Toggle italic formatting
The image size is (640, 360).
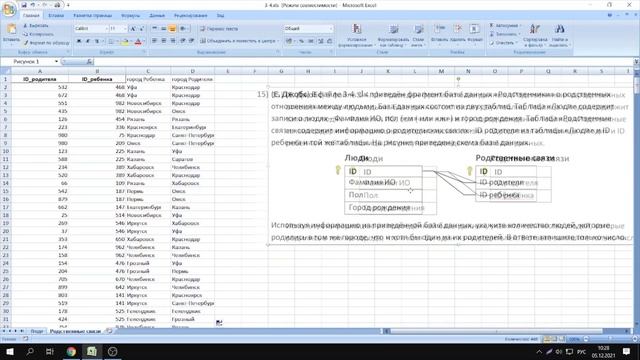pyautogui.click(x=88, y=41)
